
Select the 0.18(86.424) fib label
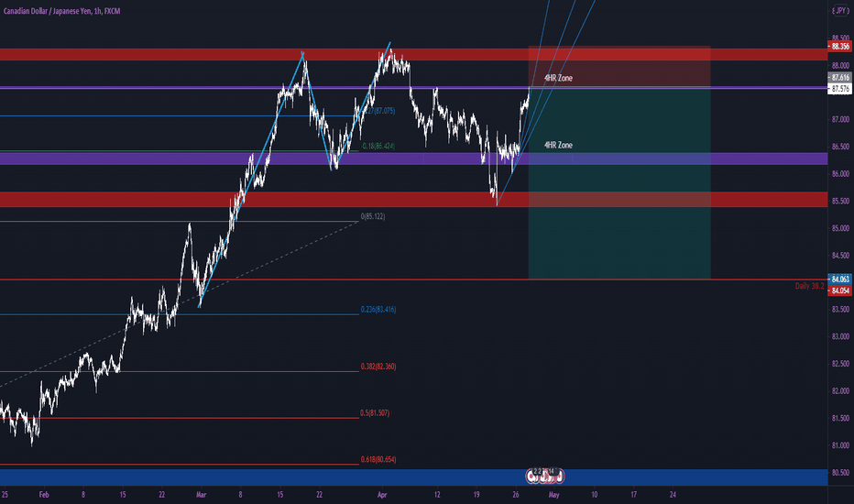tap(378, 146)
